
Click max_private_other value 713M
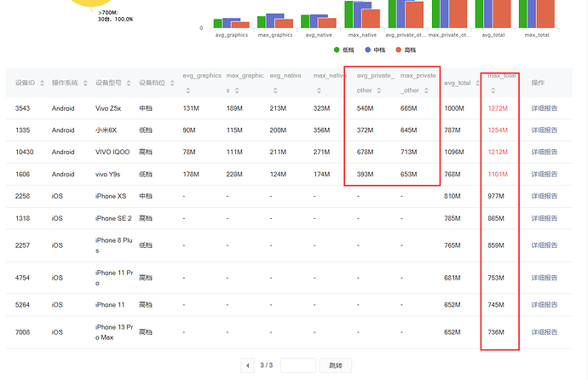(408, 152)
